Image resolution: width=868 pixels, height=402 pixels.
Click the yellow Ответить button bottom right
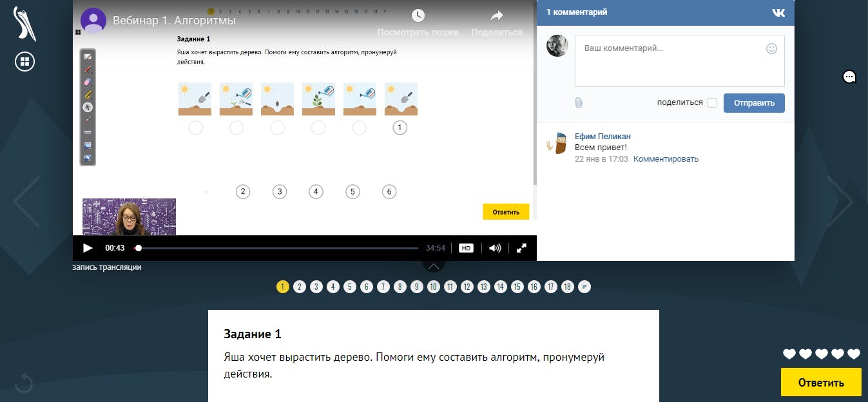tap(821, 382)
